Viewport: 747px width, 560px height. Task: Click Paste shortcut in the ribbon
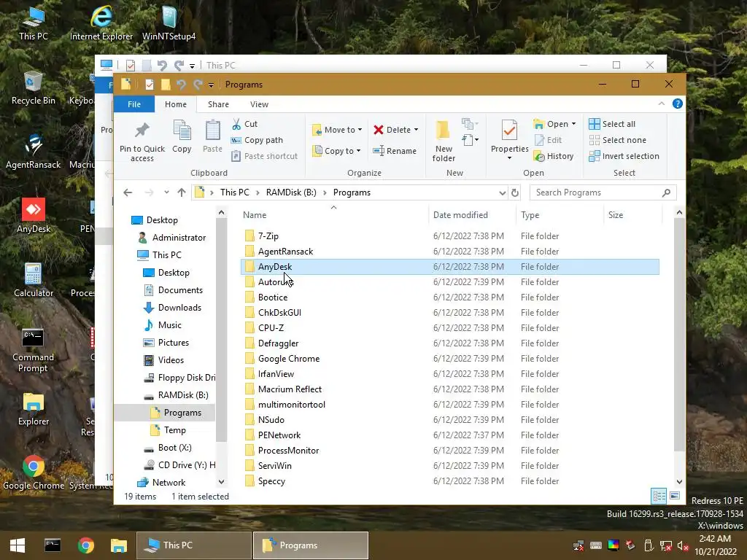point(264,156)
